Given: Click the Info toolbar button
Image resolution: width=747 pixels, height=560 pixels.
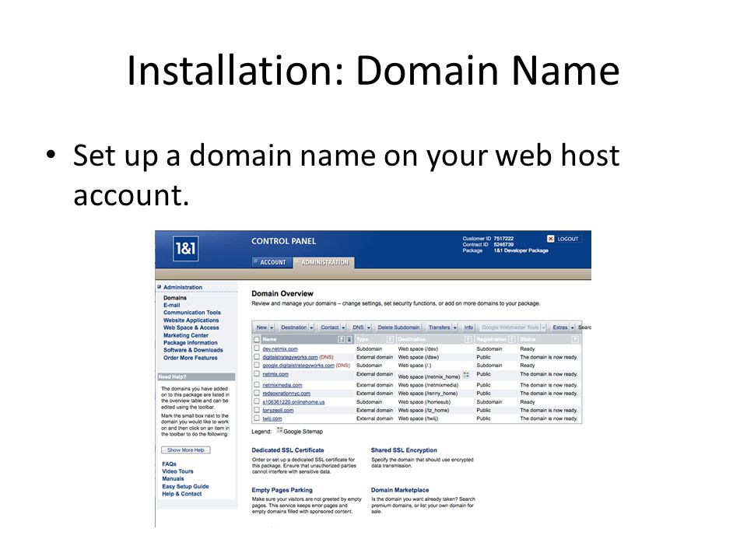Looking at the screenshot, I should click(x=468, y=327).
